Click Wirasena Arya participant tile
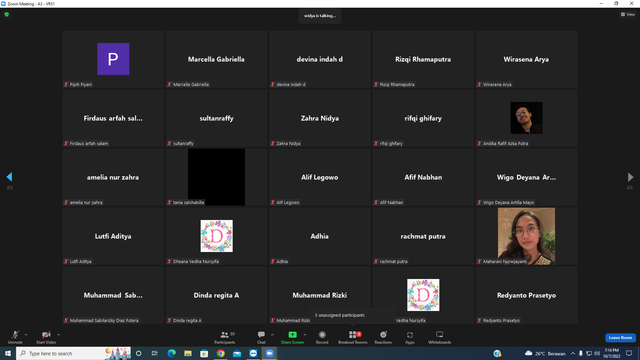Image resolution: width=640 pixels, height=360 pixels. (x=526, y=59)
